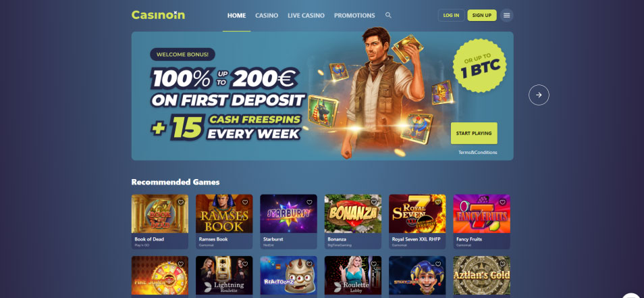Open the Bonanza game thumbnail
This screenshot has width=644, height=298.
[x=353, y=214]
